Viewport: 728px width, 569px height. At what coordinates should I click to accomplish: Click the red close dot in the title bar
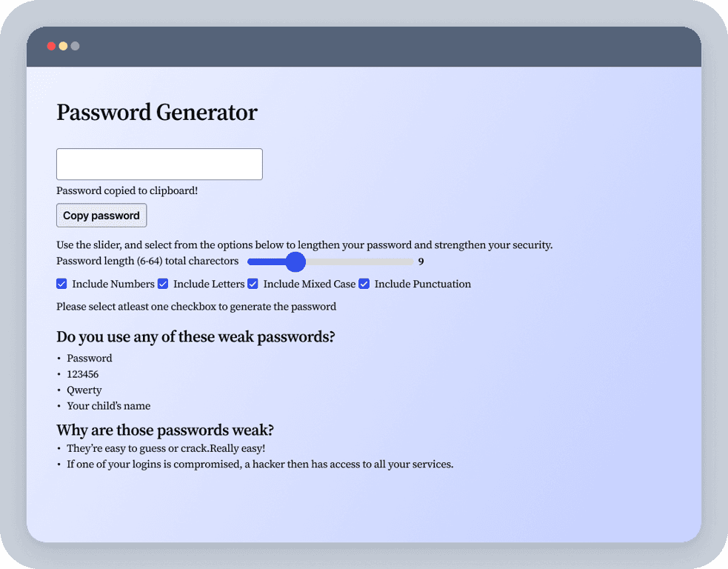[51, 47]
